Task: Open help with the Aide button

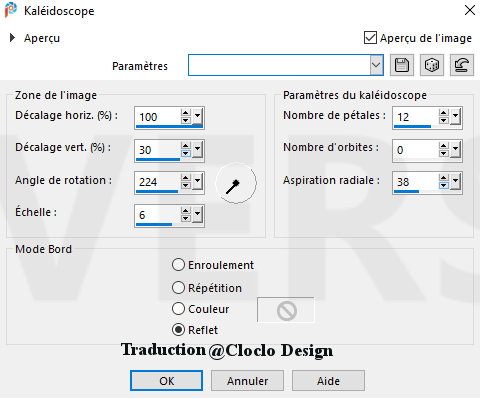Action: pos(328,381)
